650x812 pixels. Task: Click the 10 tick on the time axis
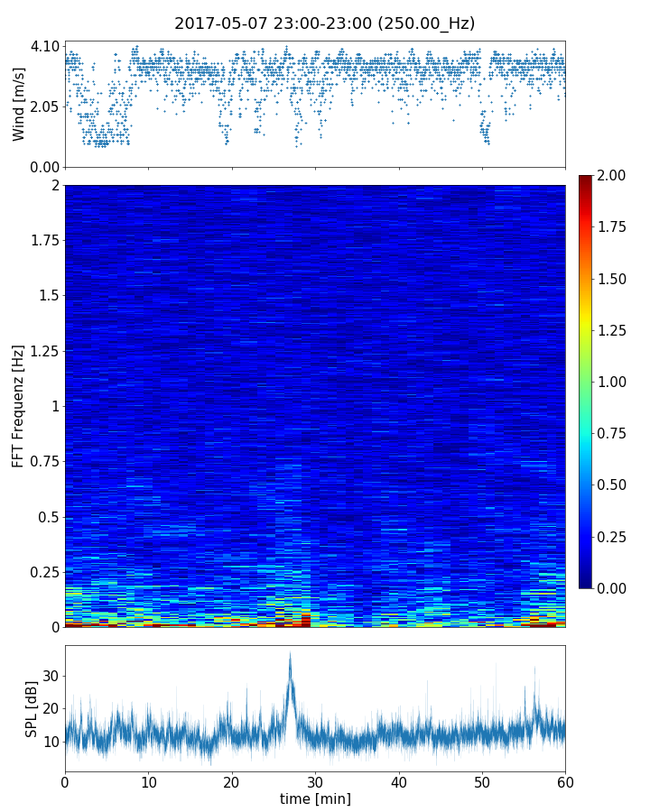[x=148, y=781]
